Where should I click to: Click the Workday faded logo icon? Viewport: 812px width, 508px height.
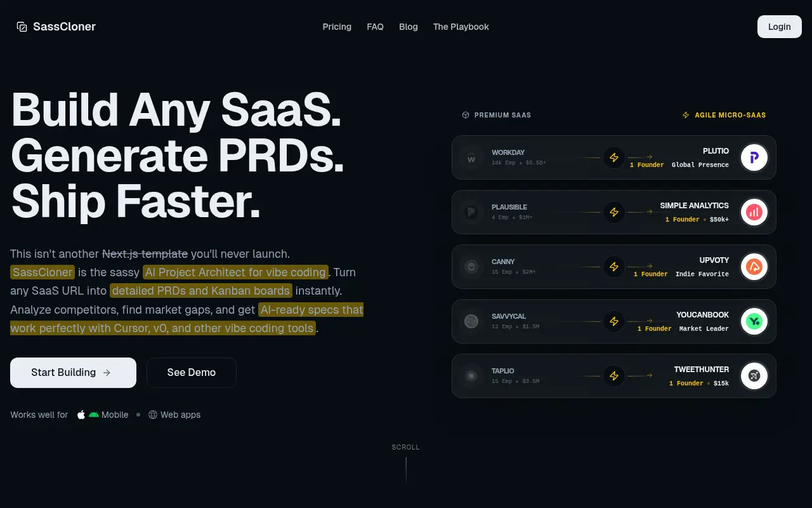coord(471,157)
